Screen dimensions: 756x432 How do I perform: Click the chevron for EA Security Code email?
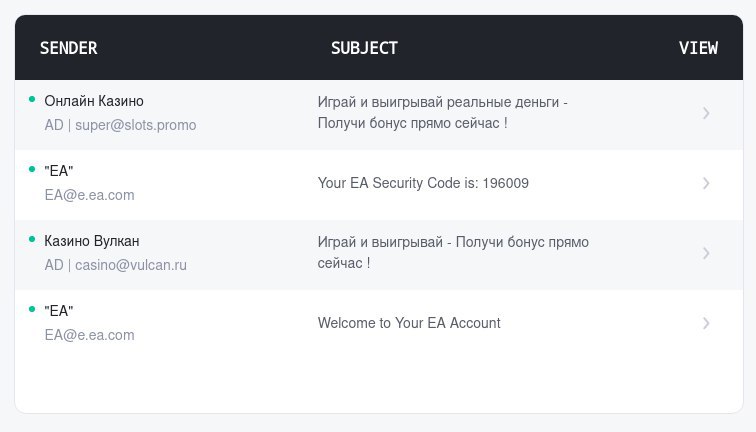click(x=706, y=183)
